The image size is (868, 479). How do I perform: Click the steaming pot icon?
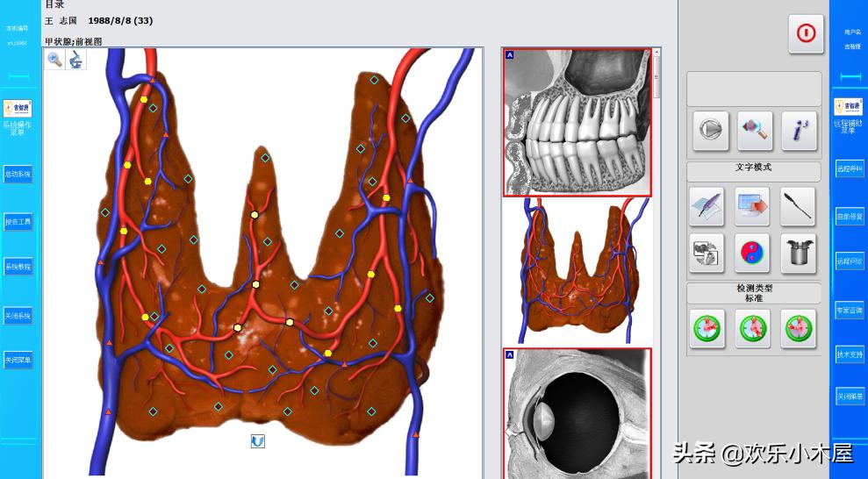(x=798, y=253)
